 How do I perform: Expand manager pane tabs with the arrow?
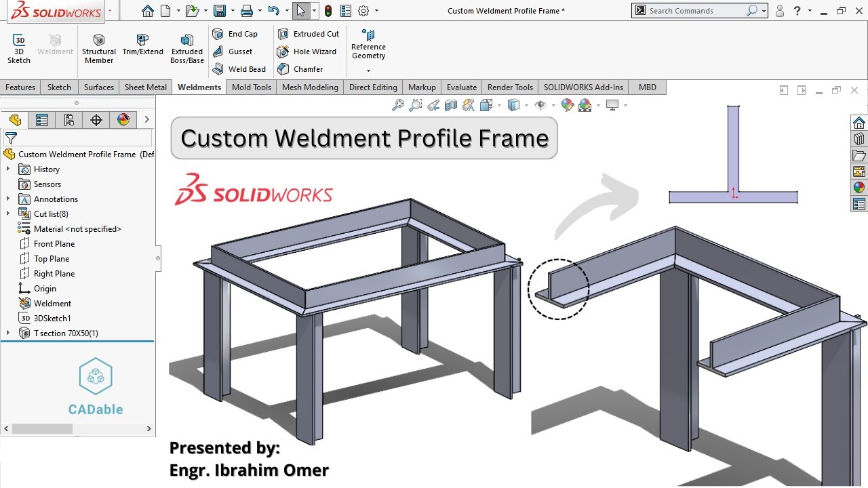(x=146, y=120)
